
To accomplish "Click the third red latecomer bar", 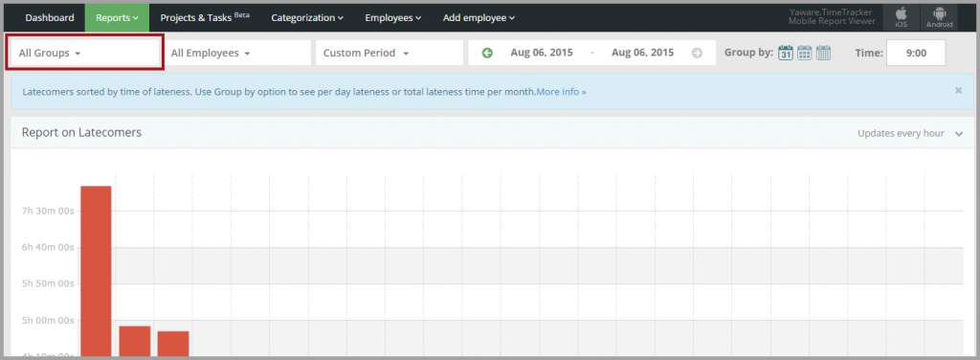I will click(x=173, y=344).
